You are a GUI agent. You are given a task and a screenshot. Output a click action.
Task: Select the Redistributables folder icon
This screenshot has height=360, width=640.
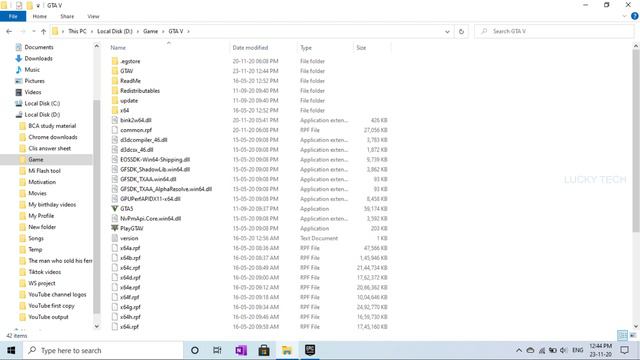(x=115, y=91)
